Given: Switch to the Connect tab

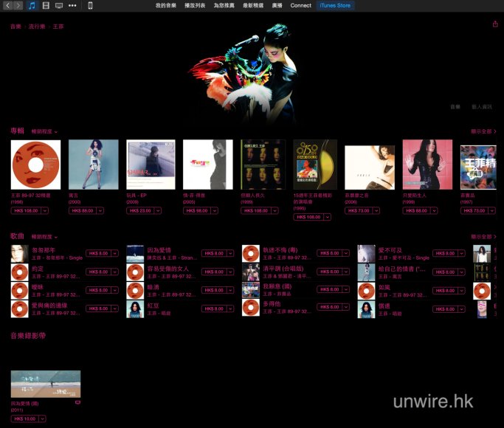Looking at the screenshot, I should tap(300, 5).
